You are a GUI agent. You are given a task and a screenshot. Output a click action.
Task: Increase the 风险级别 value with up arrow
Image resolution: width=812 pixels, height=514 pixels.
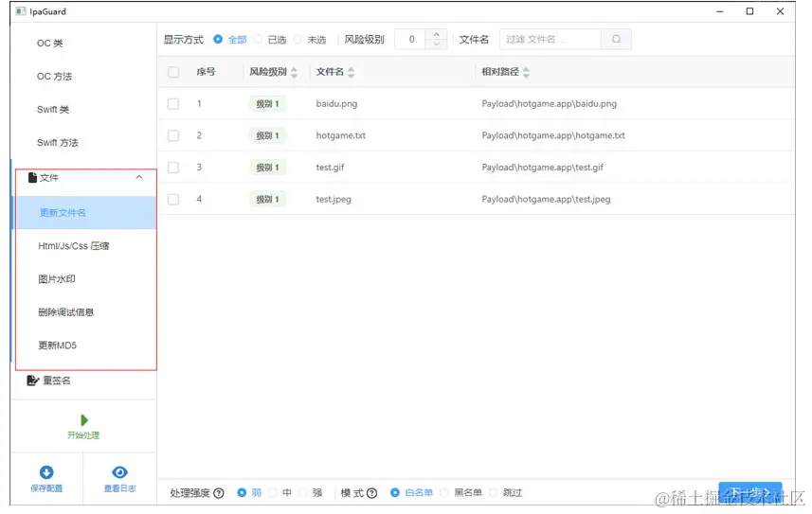pyautogui.click(x=436, y=35)
